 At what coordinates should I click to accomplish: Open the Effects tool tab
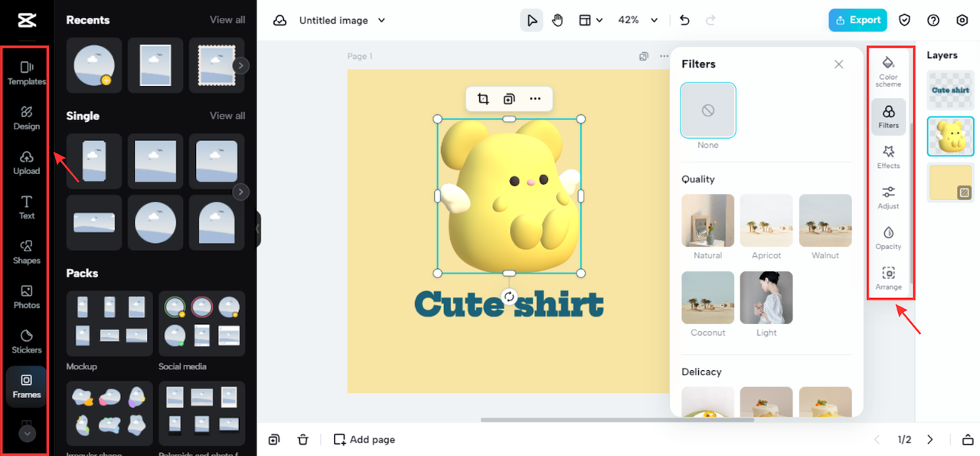click(889, 157)
